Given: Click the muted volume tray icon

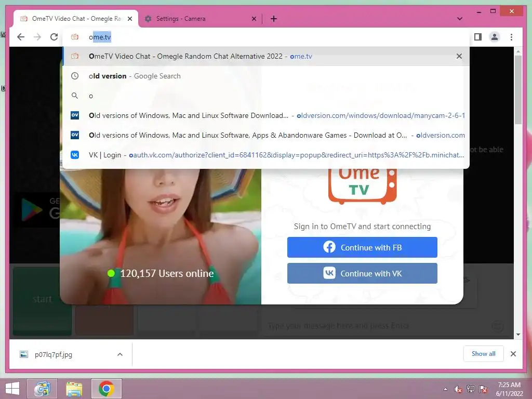Looking at the screenshot, I should pyautogui.click(x=458, y=389).
